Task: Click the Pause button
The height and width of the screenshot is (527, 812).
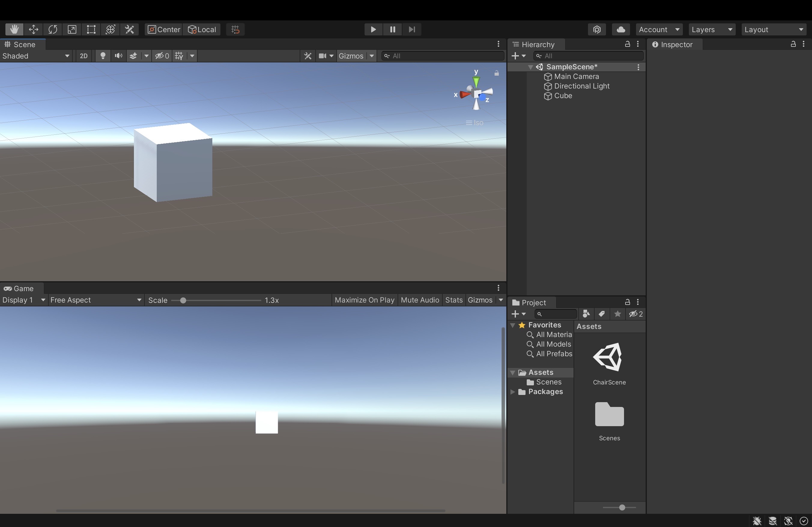Action: pos(392,29)
